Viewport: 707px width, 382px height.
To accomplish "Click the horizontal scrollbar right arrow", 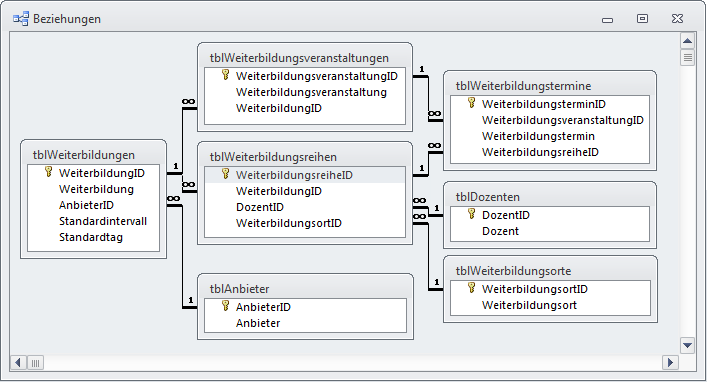I will pos(670,363).
